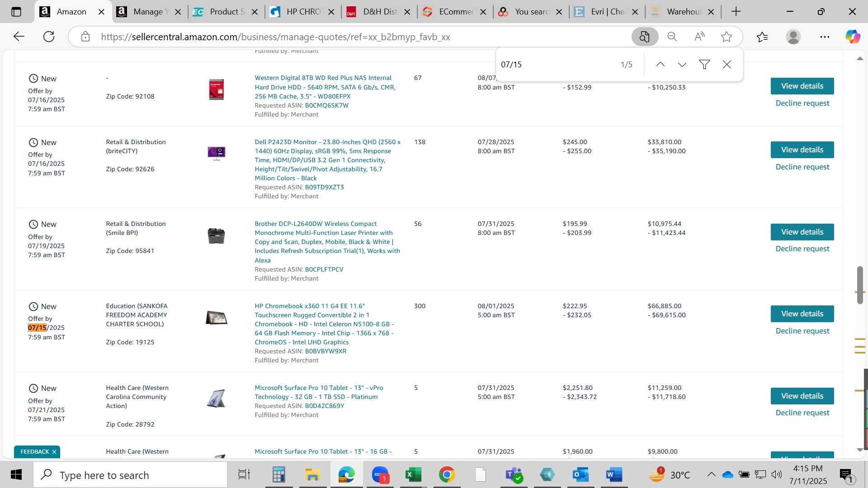Open find filter options funnel icon
This screenshot has width=868, height=488.
704,64
